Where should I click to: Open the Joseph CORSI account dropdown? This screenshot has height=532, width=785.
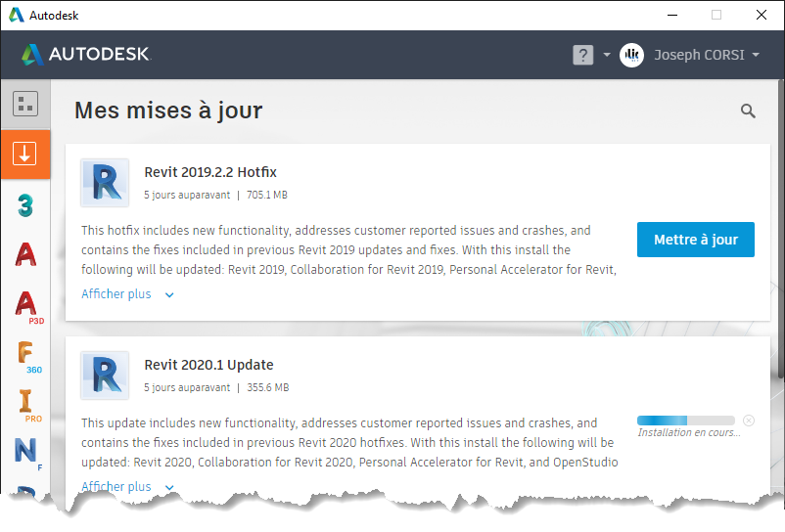756,55
